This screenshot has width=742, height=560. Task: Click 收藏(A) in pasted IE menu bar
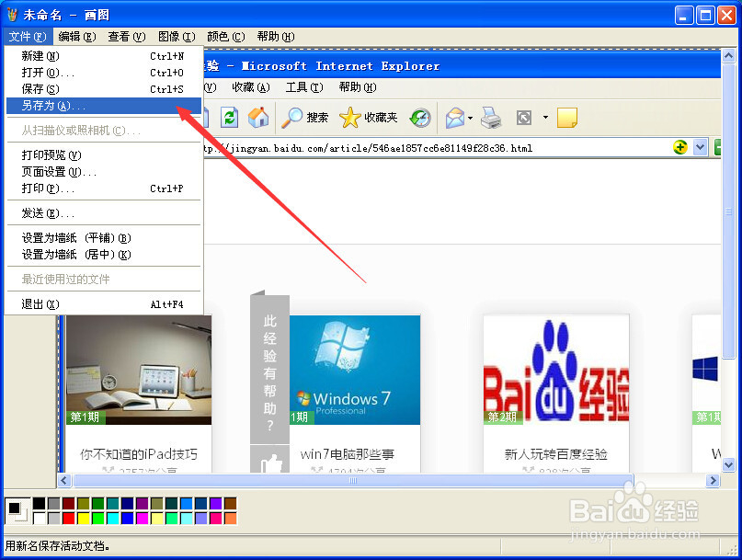(x=251, y=87)
